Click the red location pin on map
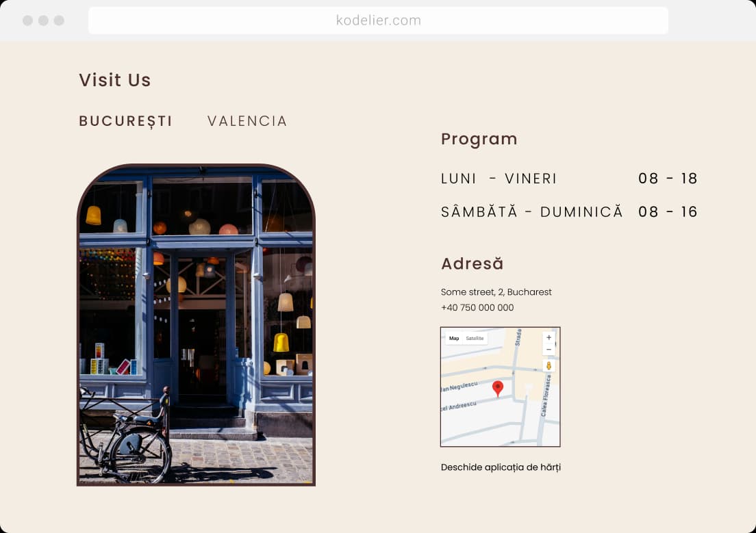The height and width of the screenshot is (533, 756). 498,389
